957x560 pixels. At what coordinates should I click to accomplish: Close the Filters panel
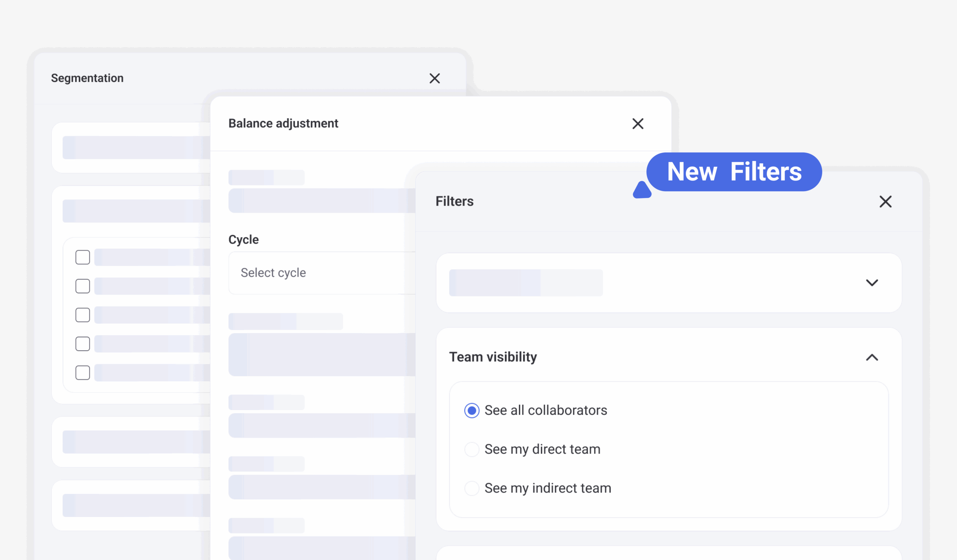885,201
